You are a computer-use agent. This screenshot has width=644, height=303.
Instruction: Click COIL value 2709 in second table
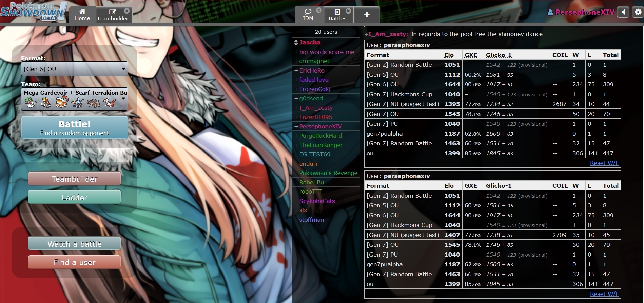tap(560, 235)
